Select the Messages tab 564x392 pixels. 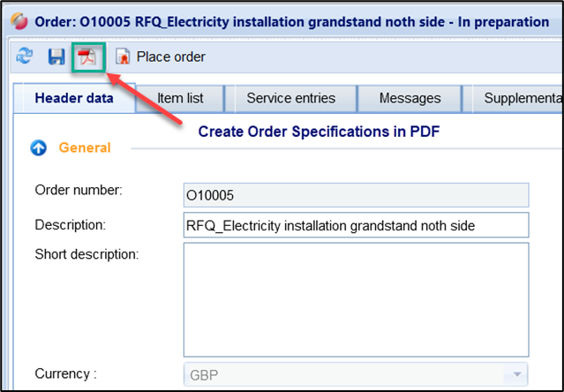pyautogui.click(x=410, y=98)
